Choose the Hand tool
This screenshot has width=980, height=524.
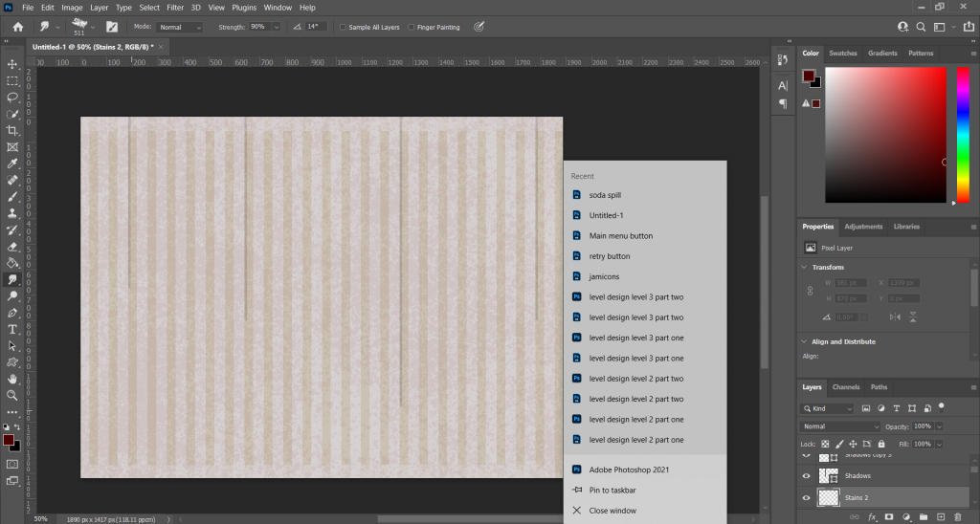tap(12, 379)
